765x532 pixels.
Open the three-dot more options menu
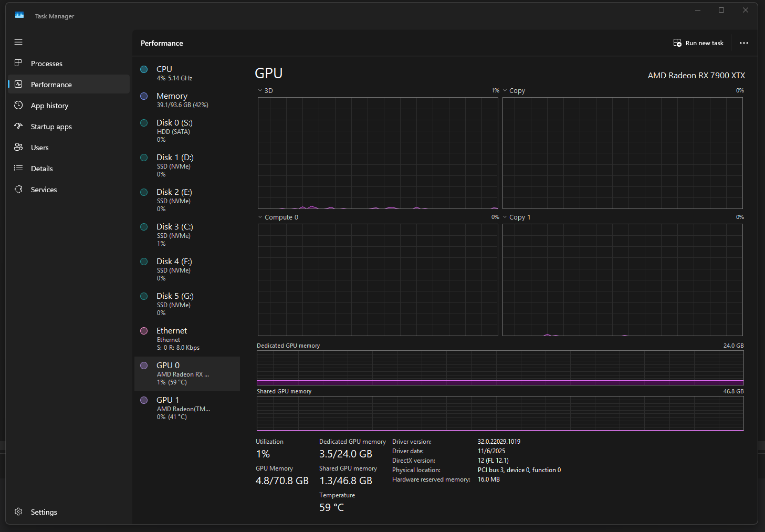(743, 43)
